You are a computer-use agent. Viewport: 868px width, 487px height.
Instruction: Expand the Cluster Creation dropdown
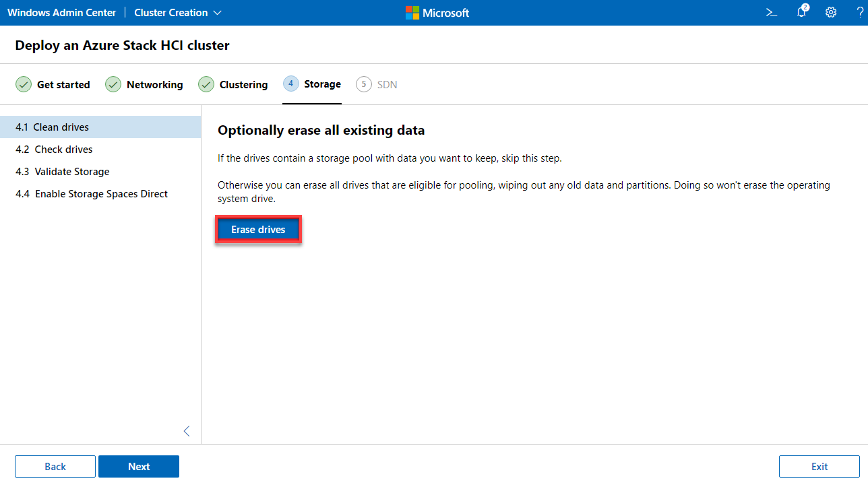tap(178, 13)
